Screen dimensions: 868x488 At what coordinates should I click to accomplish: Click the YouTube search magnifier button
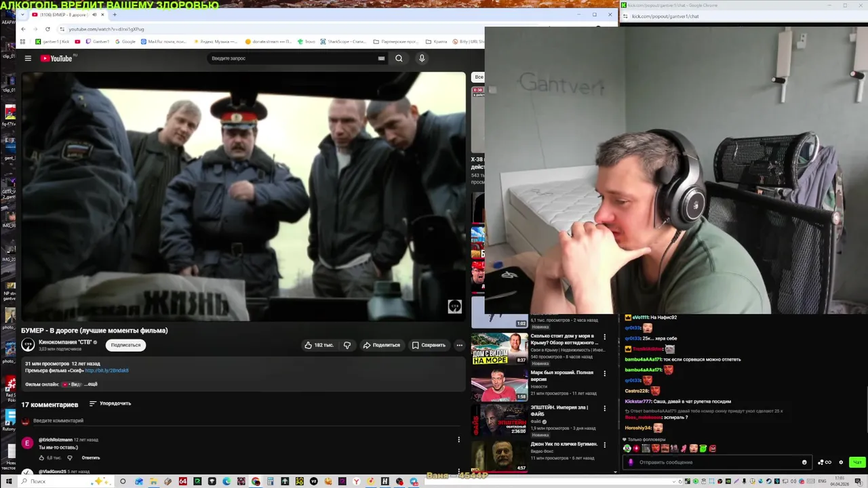399,58
